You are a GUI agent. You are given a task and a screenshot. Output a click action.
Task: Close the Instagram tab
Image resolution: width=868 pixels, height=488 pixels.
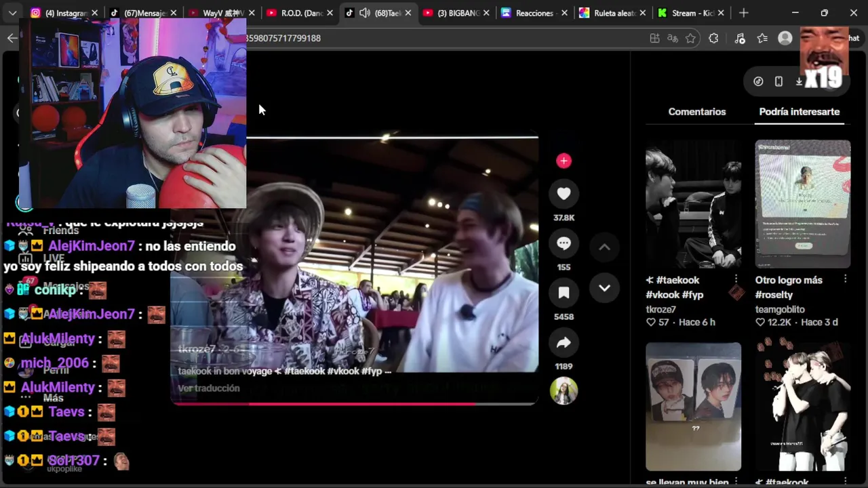coord(94,13)
